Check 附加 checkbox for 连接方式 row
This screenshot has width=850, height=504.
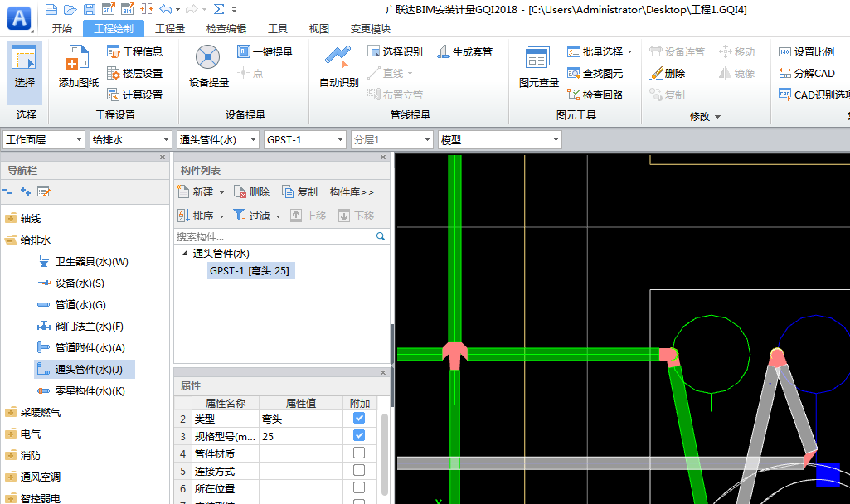(x=359, y=470)
